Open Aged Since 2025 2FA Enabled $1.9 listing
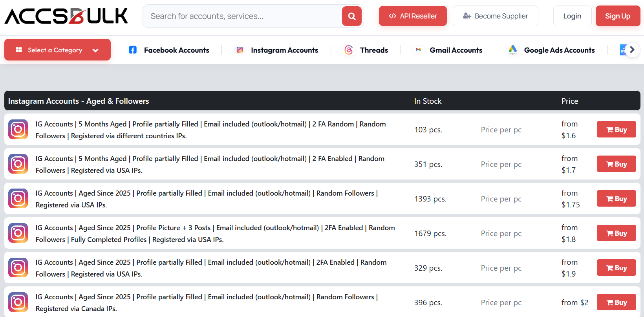644x317 pixels. [x=211, y=268]
